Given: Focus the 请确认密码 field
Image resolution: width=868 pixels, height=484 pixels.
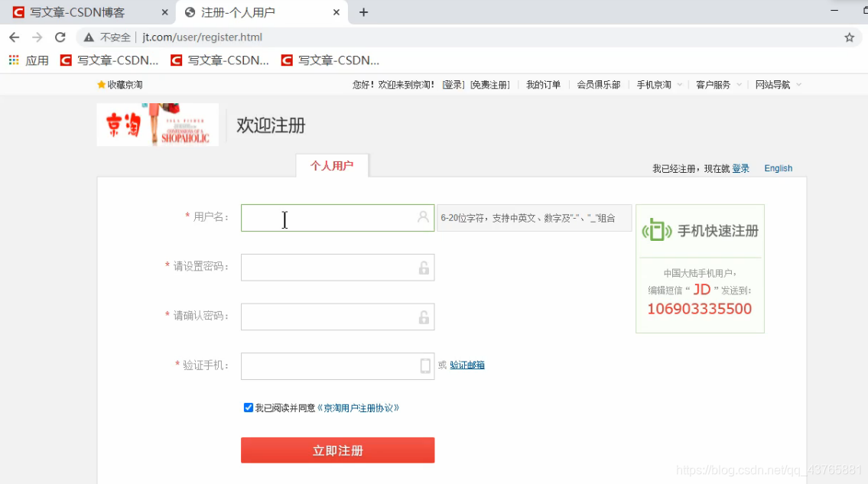Looking at the screenshot, I should (338, 317).
